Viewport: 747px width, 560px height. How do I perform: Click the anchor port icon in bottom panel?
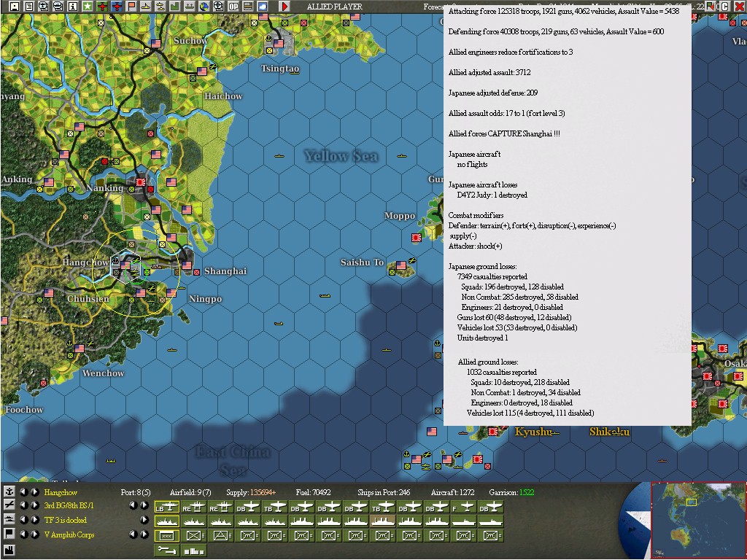tap(9, 491)
